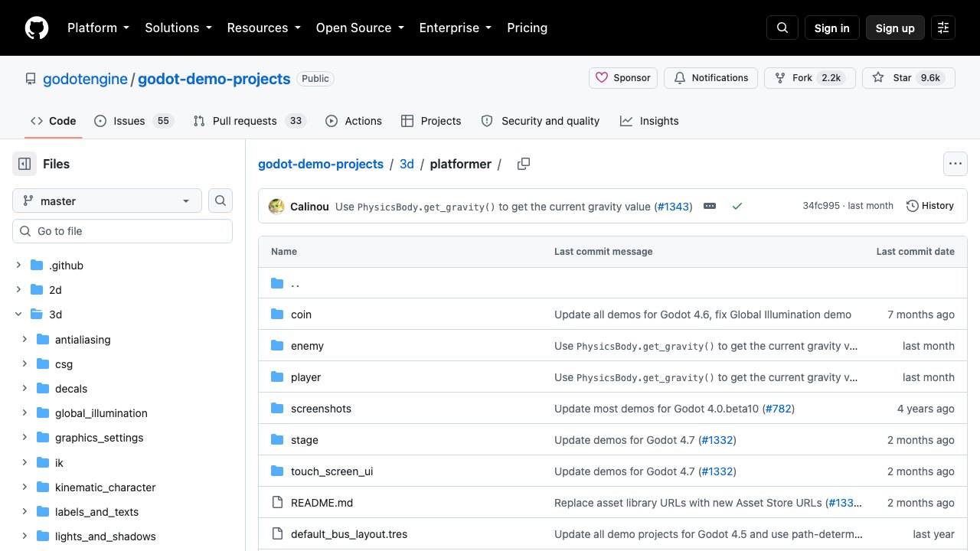Open the Pricing link

coord(528,28)
